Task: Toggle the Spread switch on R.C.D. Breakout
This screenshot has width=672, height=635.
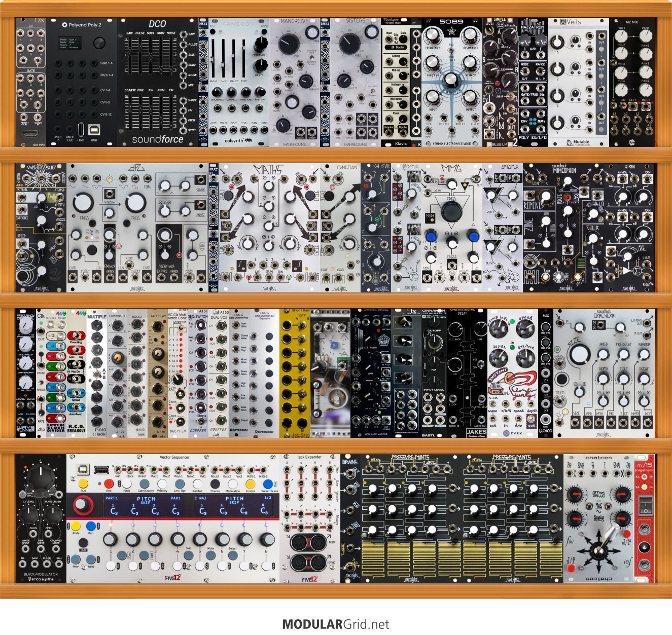Action: (x=76, y=393)
